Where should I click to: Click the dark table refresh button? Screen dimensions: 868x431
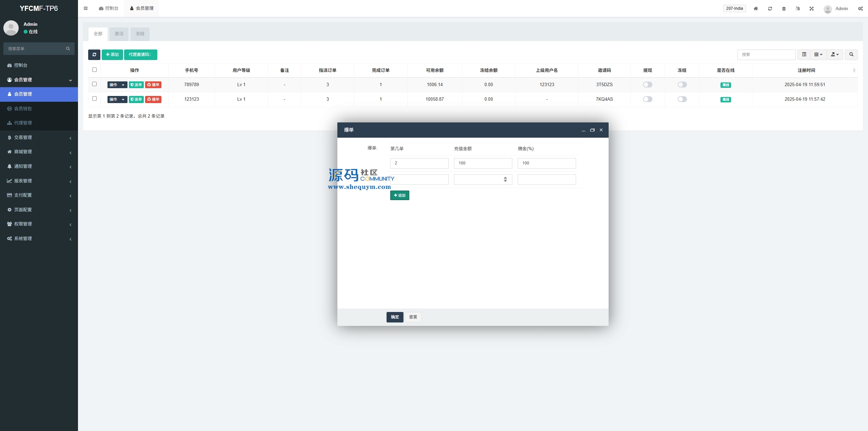pos(94,55)
